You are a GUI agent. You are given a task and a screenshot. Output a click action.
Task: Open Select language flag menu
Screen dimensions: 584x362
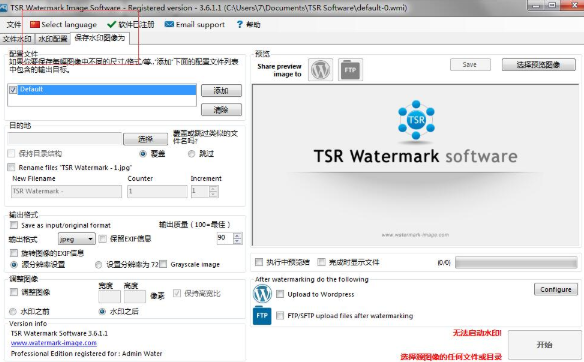tap(35, 25)
